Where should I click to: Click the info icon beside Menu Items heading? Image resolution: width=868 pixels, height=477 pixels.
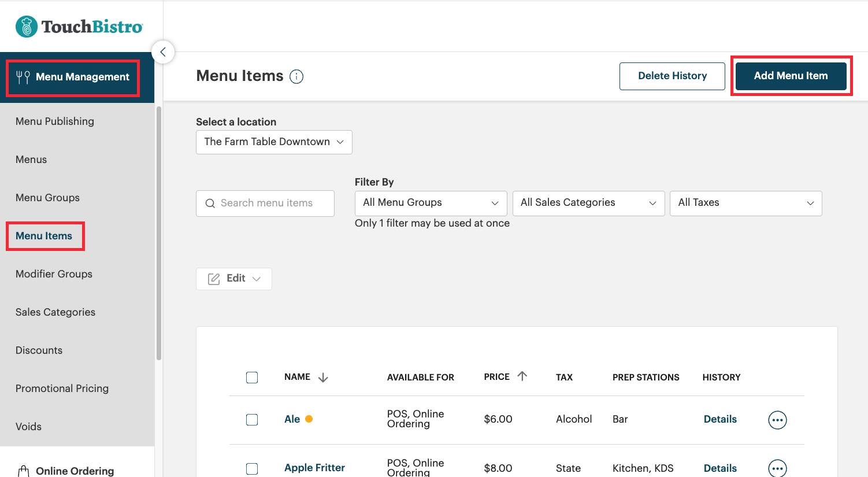(x=296, y=76)
